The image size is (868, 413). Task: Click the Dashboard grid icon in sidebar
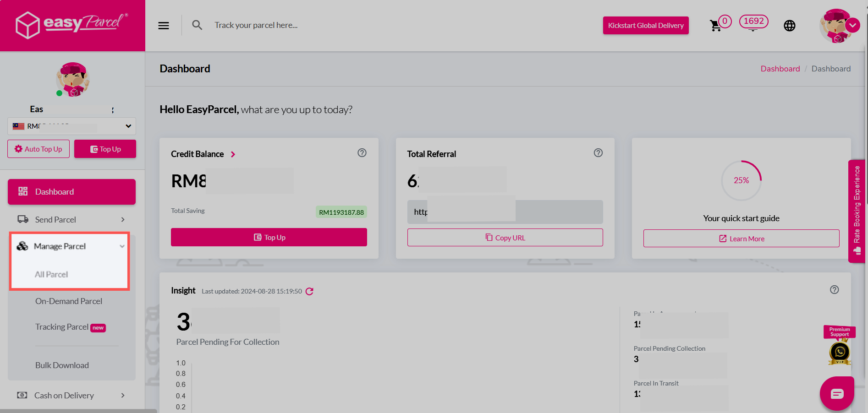click(x=23, y=191)
